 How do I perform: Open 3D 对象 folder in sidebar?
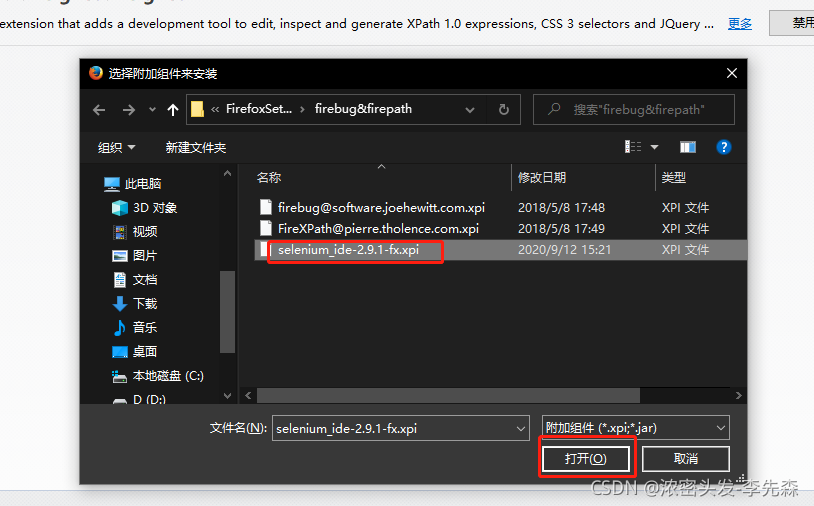coord(155,208)
